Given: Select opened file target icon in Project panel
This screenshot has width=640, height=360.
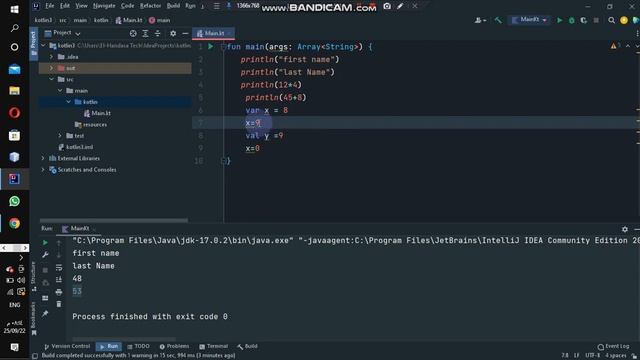Looking at the screenshot, I should click(133, 33).
